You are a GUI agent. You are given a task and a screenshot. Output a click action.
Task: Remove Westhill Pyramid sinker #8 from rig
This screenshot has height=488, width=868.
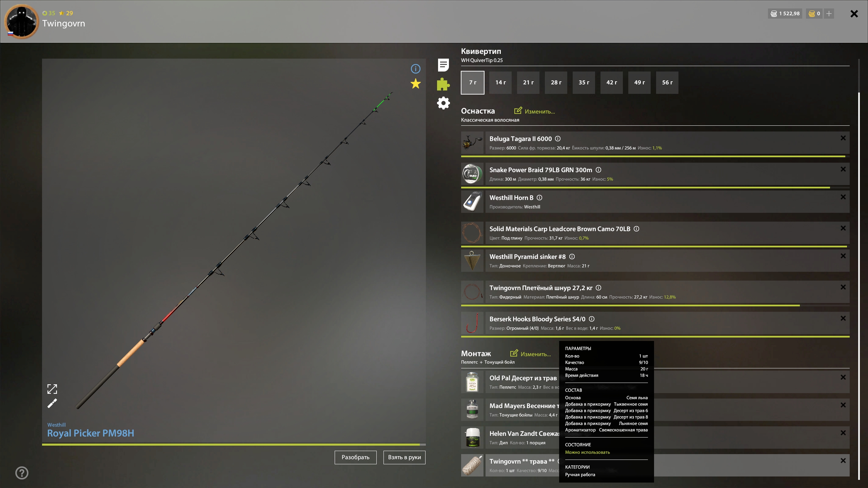843,256
